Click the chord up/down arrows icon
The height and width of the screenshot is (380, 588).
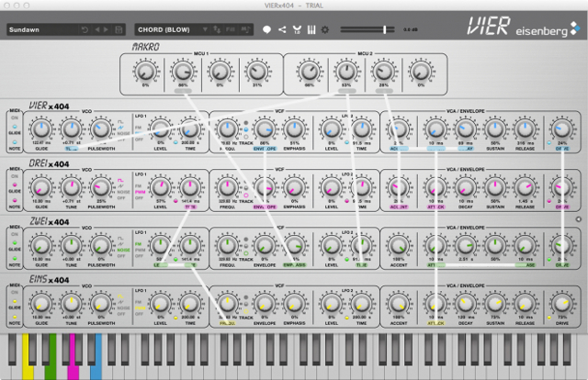(x=217, y=29)
